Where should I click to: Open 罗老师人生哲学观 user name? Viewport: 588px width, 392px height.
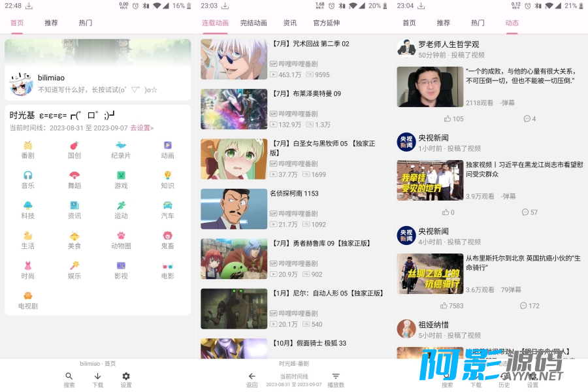(x=448, y=44)
